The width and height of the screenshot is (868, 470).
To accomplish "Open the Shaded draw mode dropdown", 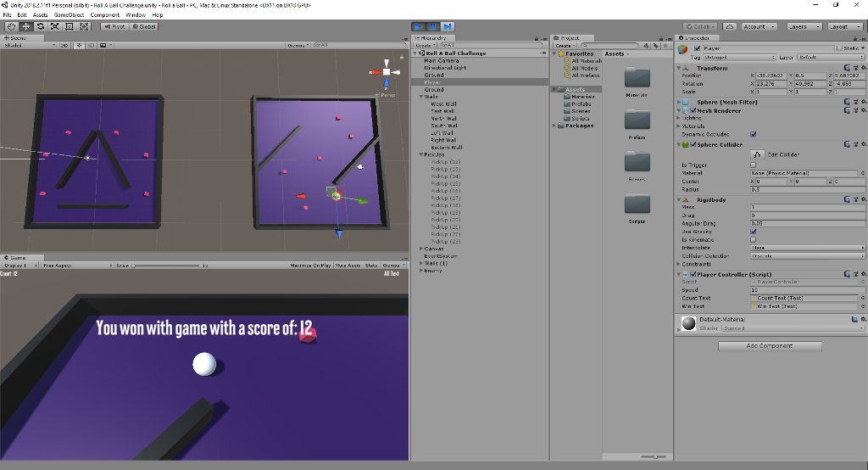I will 30,46.
